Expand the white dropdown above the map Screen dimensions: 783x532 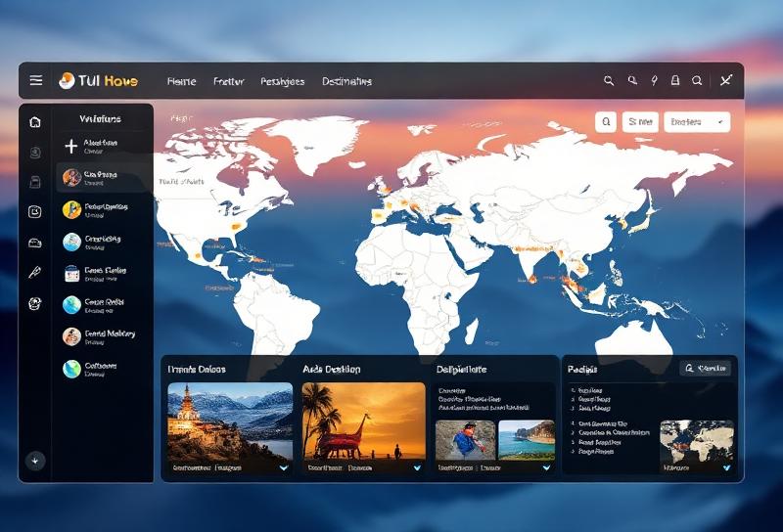click(697, 122)
